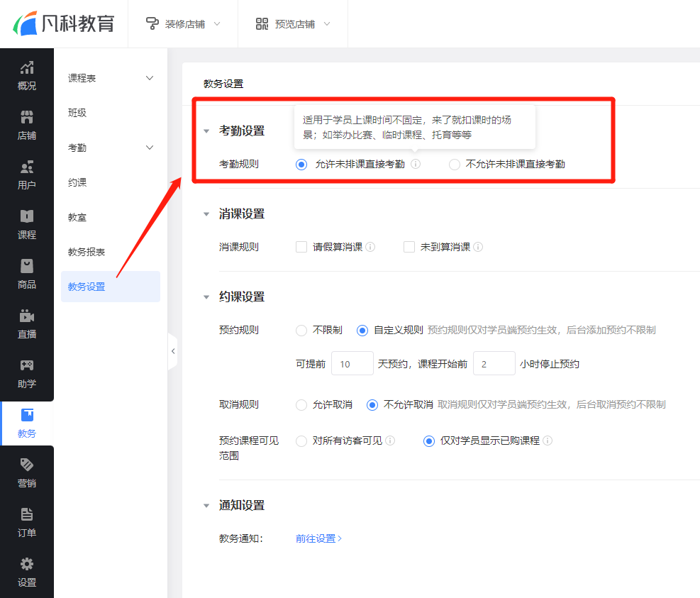Open the 设置 settings gear icon
Viewport: 700px width, 598px height.
(27, 564)
